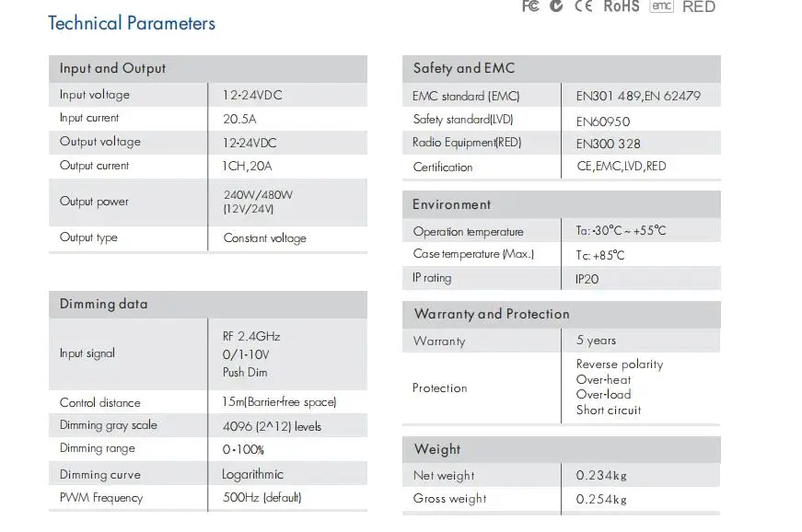Click the RoHS compliance logo
Viewport: 802px width, 532px height.
[622, 6]
